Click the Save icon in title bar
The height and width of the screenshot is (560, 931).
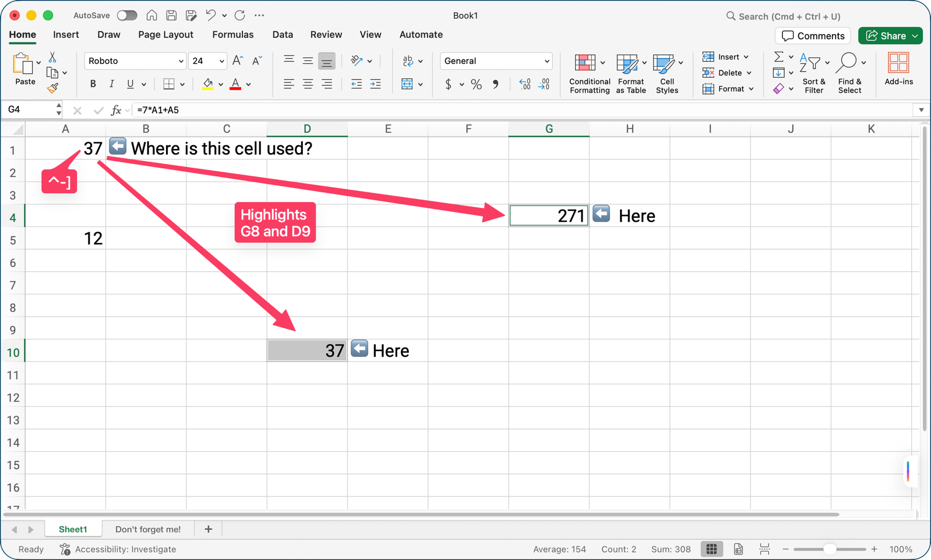pos(171,16)
